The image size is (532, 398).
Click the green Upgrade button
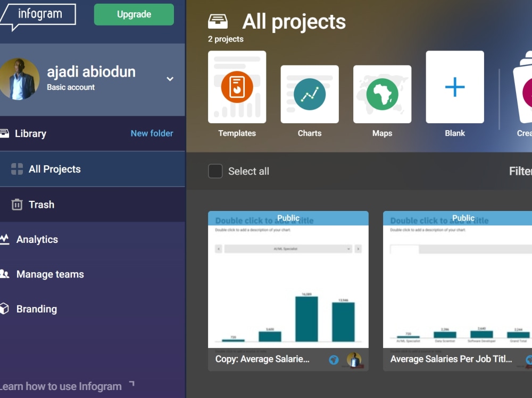tap(134, 14)
